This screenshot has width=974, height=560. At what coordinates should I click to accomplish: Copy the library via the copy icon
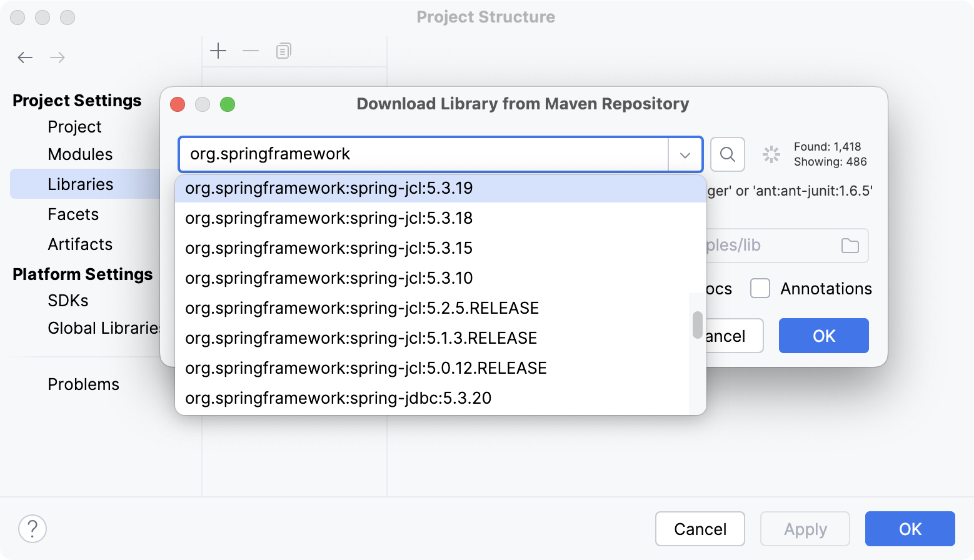pos(283,51)
